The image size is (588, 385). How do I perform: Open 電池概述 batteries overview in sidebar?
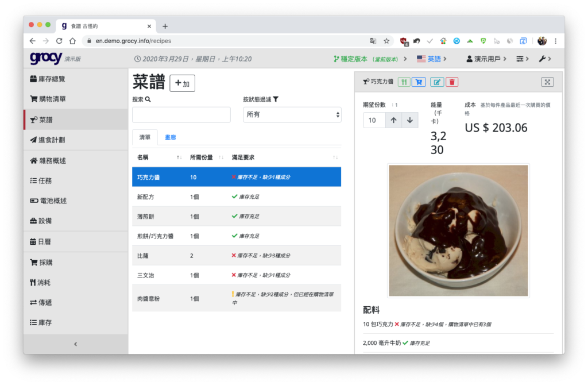point(76,201)
